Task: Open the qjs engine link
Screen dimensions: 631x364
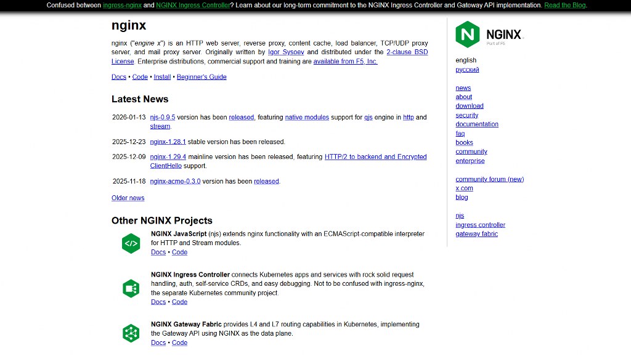Action: tap(368, 117)
